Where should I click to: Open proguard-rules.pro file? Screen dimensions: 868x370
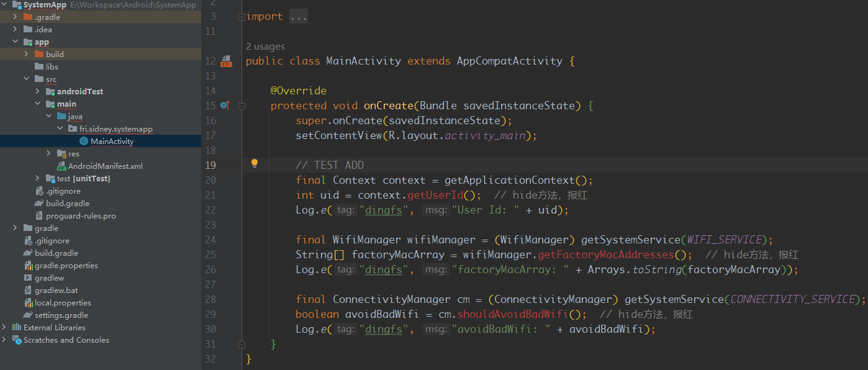click(x=80, y=216)
